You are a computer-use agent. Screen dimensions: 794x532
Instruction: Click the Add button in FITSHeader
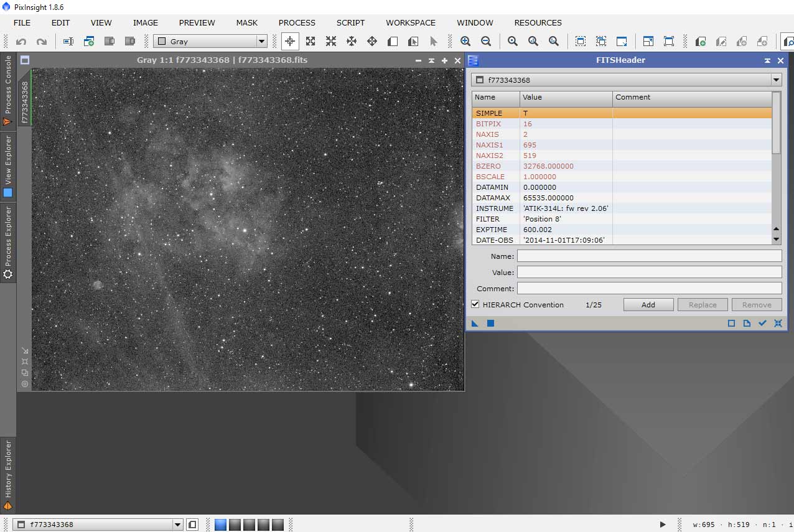(x=648, y=305)
